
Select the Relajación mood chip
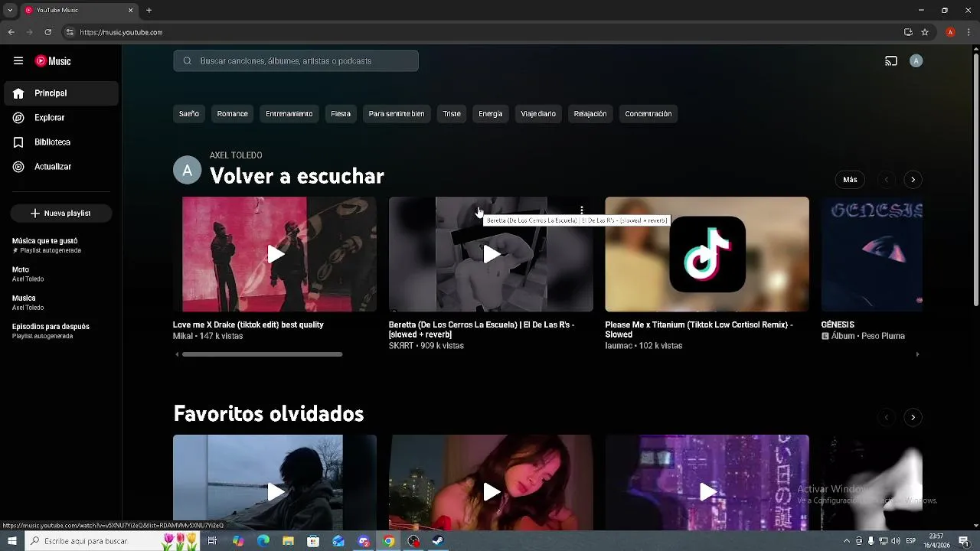coord(590,114)
